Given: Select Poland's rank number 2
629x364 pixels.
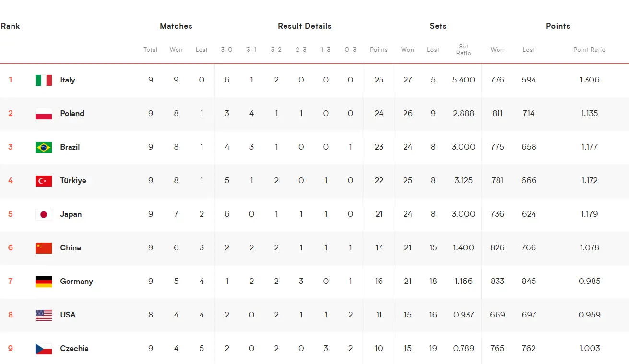Looking at the screenshot, I should coord(11,114).
